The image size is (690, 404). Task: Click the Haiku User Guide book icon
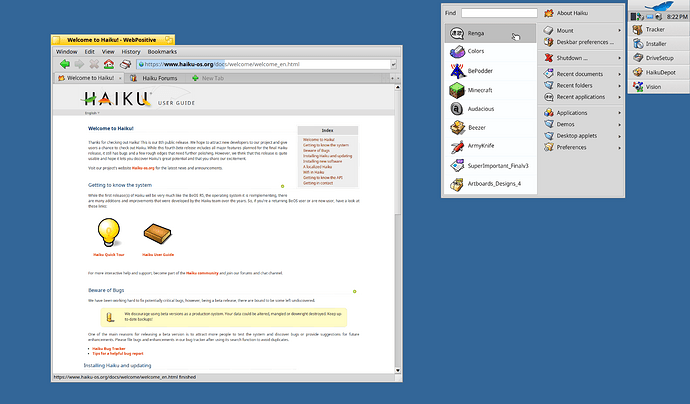pos(158,234)
